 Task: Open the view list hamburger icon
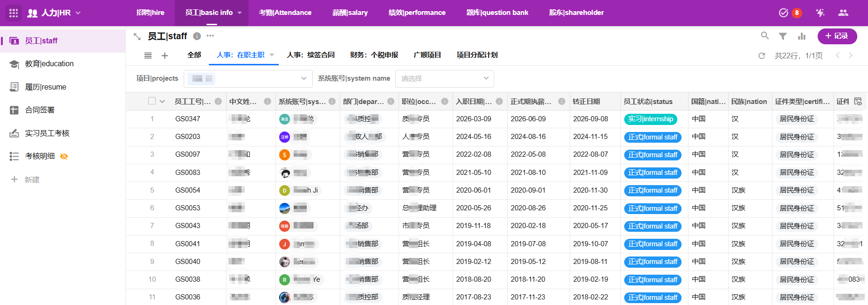click(148, 55)
